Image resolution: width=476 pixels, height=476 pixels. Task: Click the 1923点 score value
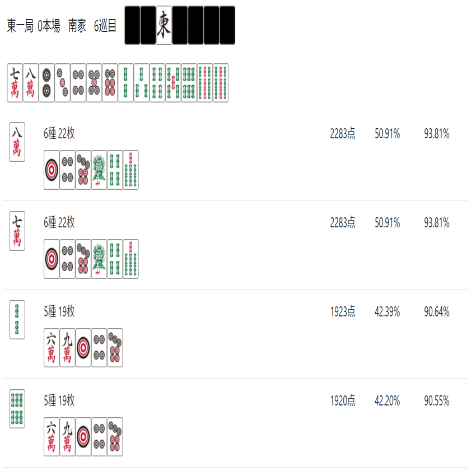pos(343,311)
